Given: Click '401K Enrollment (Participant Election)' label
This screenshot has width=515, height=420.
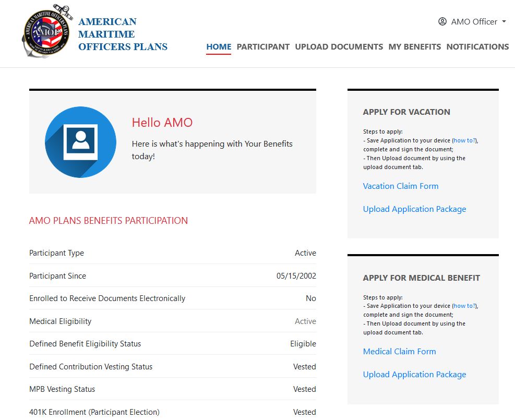Looking at the screenshot, I should click(94, 412).
